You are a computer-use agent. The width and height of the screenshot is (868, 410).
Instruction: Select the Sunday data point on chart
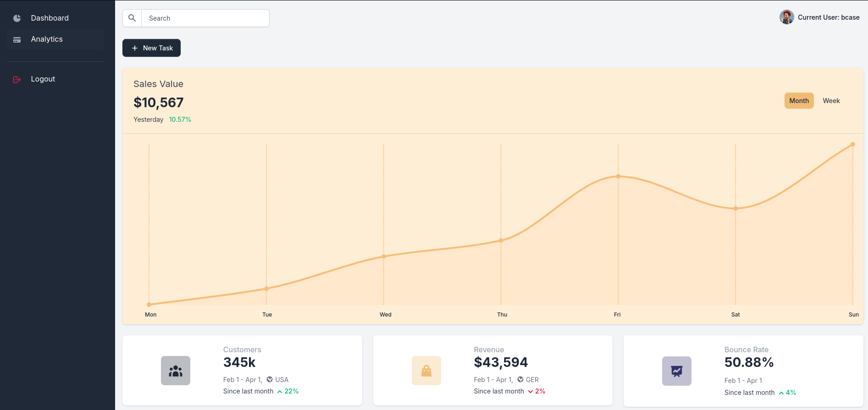click(x=852, y=145)
